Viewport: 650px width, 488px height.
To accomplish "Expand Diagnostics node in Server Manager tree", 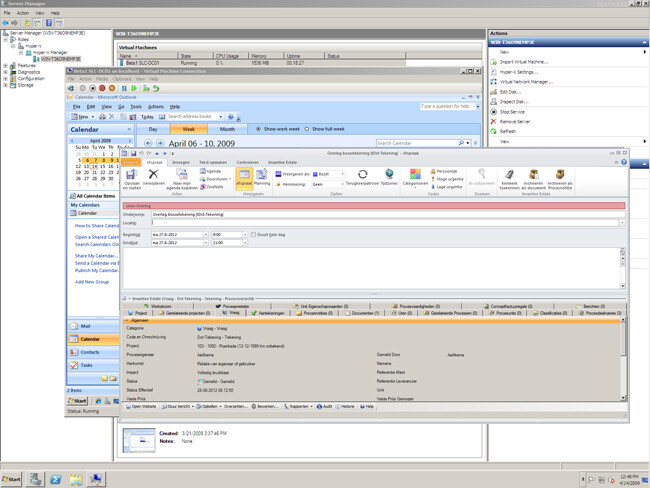I will coord(5,72).
